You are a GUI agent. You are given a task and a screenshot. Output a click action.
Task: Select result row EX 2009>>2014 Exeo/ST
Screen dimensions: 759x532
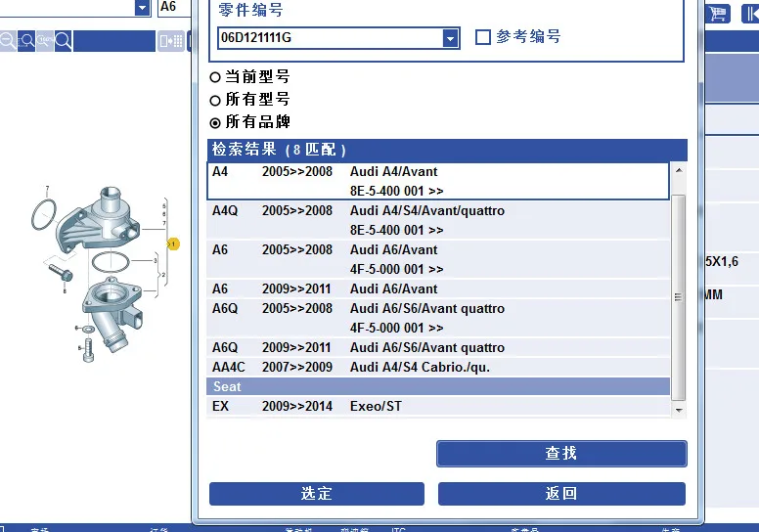click(x=438, y=406)
